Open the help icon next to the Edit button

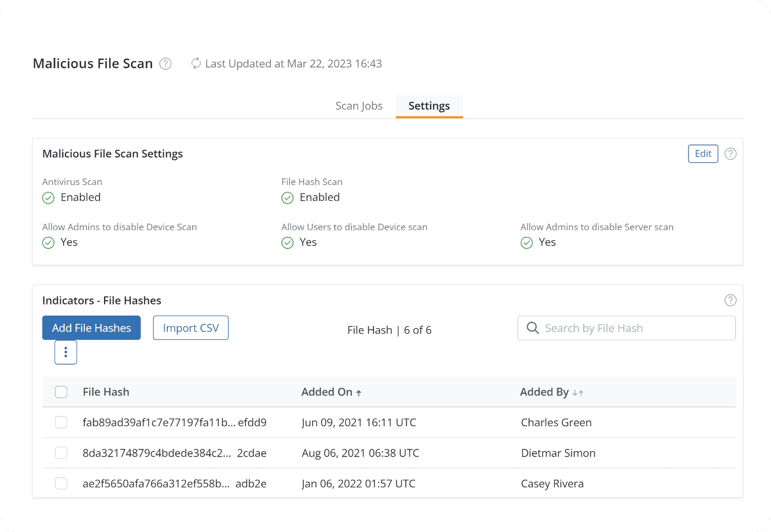coord(730,154)
